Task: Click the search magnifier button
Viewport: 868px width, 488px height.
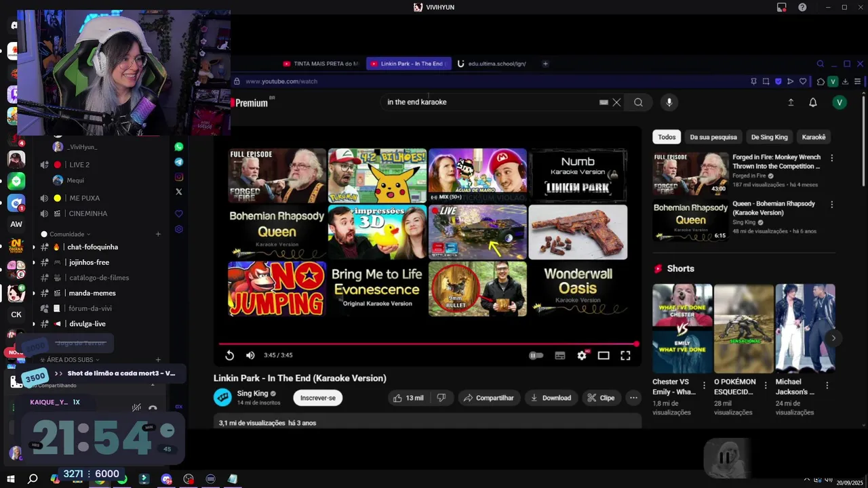Action: tap(638, 102)
